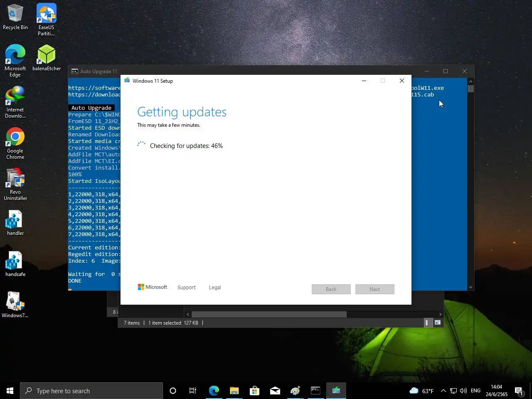
Task: Select Revo Uninstaller desktop icon
Action: click(15, 184)
